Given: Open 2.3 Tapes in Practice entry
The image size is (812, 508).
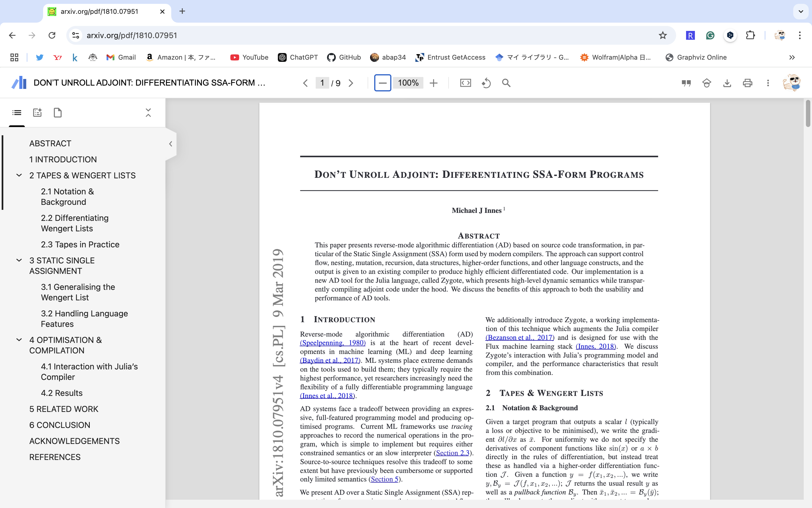Looking at the screenshot, I should 80,245.
